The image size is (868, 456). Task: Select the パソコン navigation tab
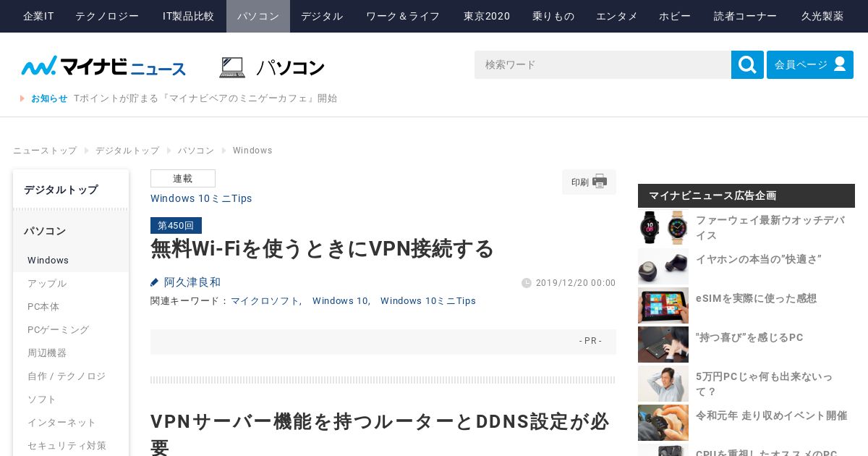click(x=258, y=16)
